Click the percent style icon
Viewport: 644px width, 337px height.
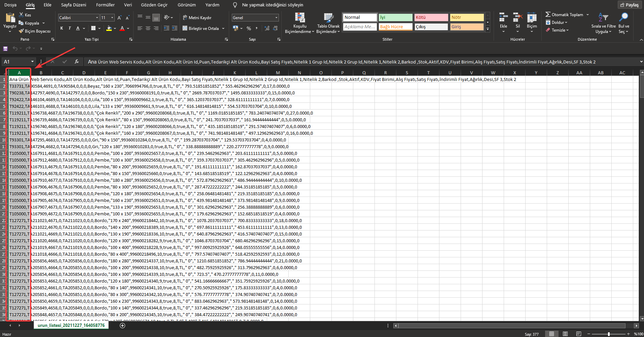(249, 28)
